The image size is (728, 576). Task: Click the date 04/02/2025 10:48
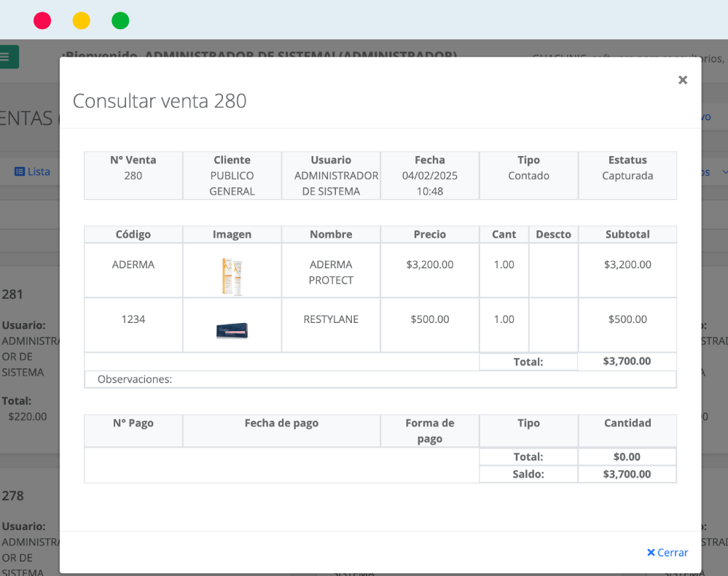click(430, 184)
